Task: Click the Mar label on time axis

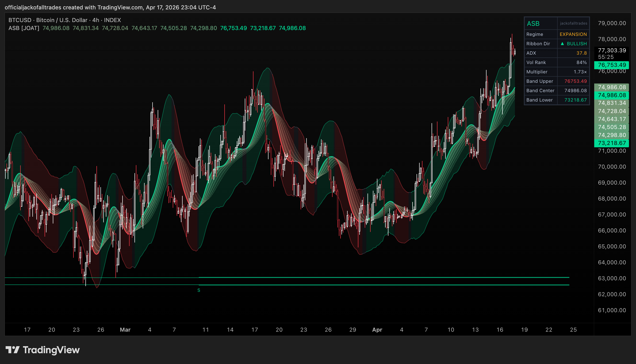Action: [x=125, y=330]
